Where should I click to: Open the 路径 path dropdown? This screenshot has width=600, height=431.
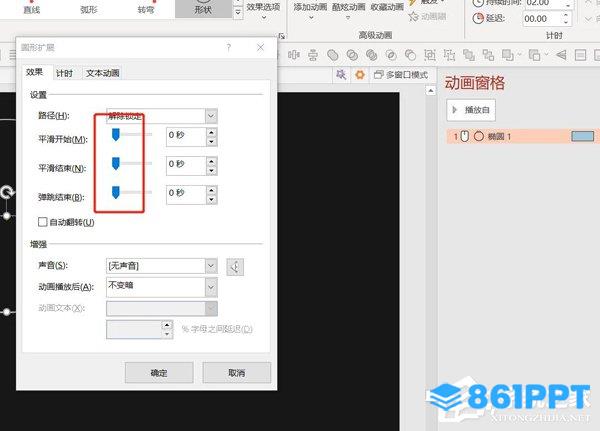[x=211, y=116]
